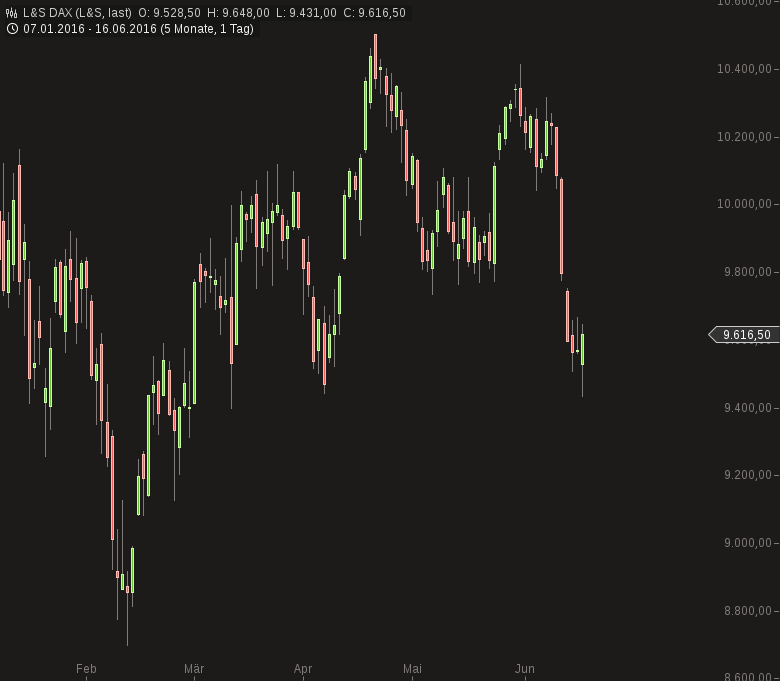
Task: Click the current price tag 9.616,50
Action: [x=746, y=335]
